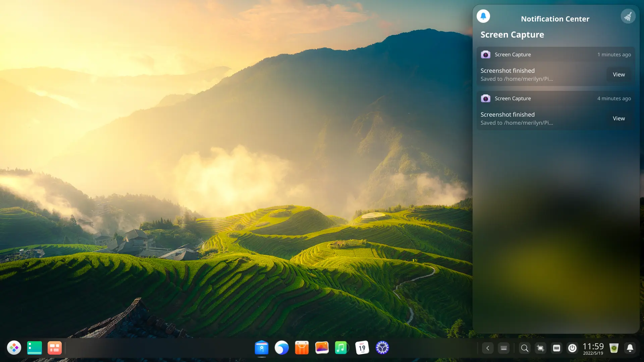Open the File Manager in the dock
Viewport: 644px width, 362px height.
262,348
